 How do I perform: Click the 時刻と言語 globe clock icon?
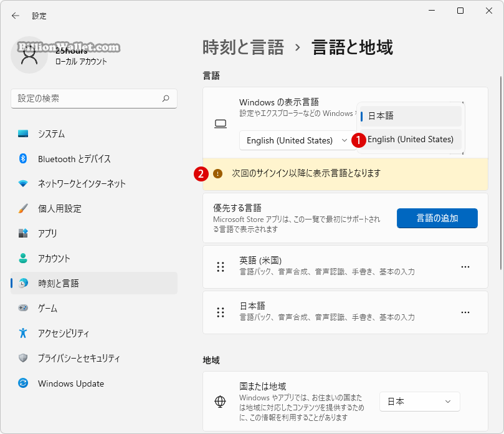pyautogui.click(x=23, y=283)
